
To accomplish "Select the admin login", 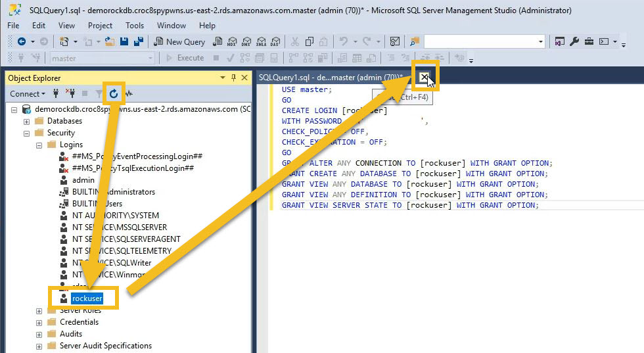I will pos(83,180).
